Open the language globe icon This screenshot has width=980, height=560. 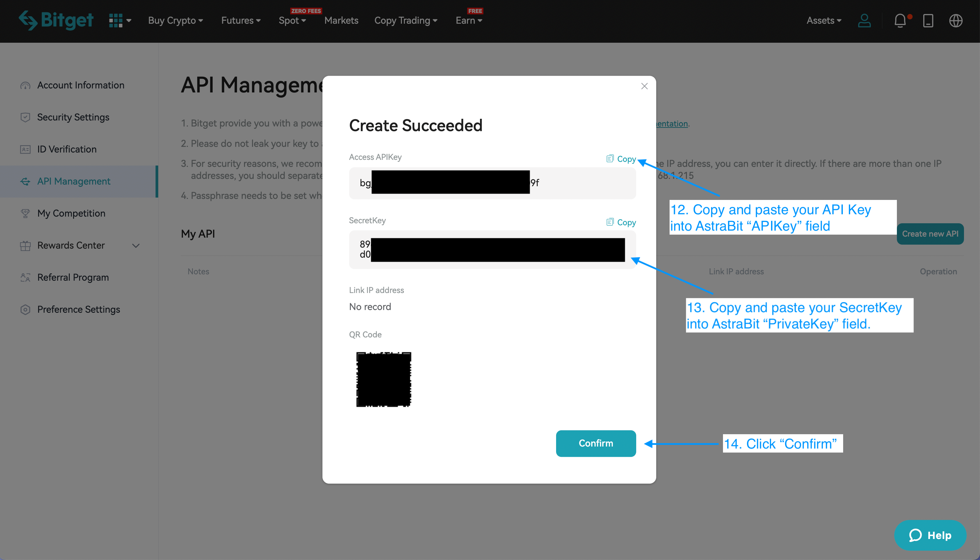pyautogui.click(x=956, y=20)
